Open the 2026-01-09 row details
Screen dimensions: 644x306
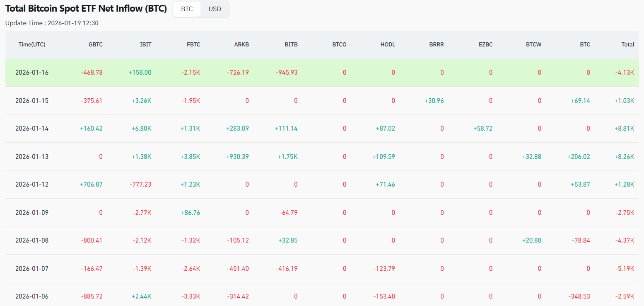pyautogui.click(x=32, y=212)
